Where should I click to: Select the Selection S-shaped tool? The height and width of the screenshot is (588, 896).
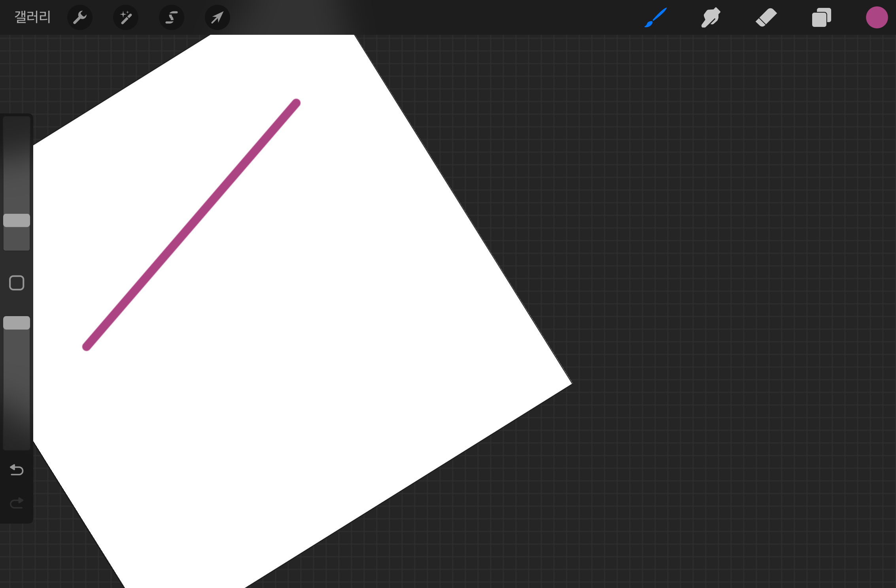pos(172,17)
